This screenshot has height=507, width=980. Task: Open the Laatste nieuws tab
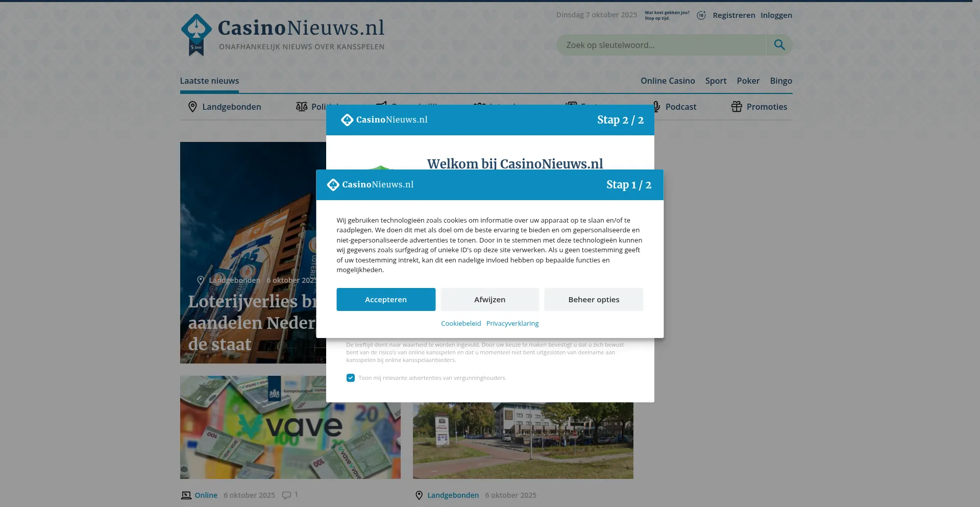tap(209, 81)
